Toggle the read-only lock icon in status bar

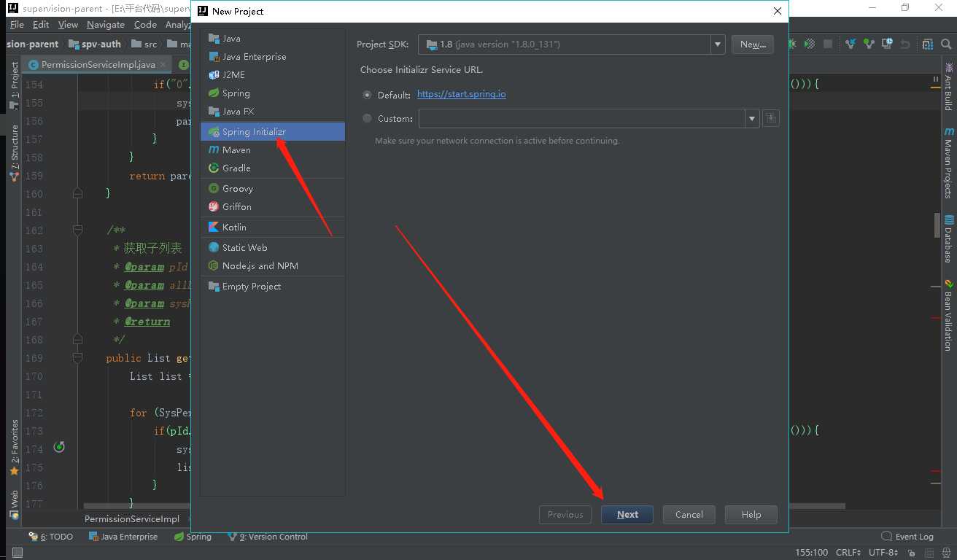[x=913, y=553]
